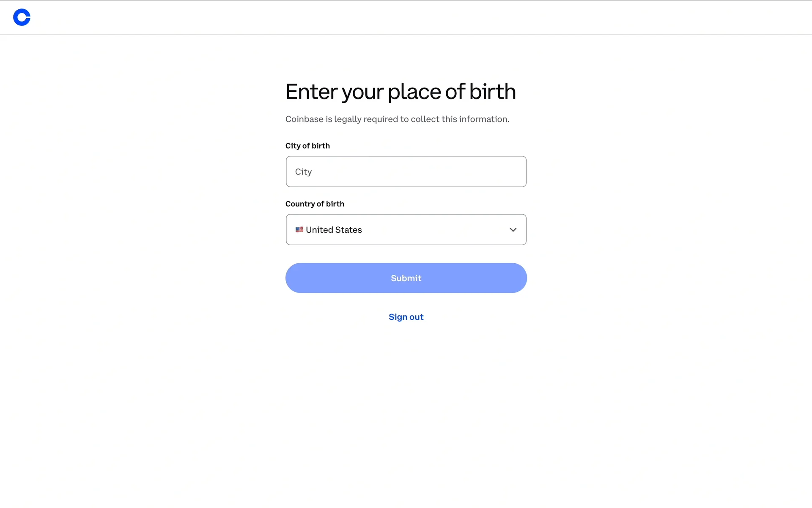The height and width of the screenshot is (508, 812).
Task: Click the chevron arrow in country field
Action: tap(513, 229)
